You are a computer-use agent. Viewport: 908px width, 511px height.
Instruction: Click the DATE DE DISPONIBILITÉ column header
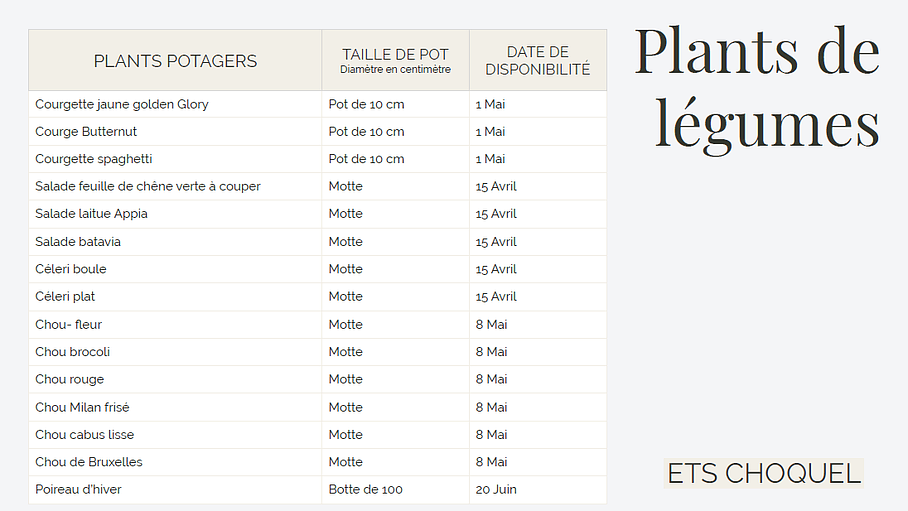538,61
